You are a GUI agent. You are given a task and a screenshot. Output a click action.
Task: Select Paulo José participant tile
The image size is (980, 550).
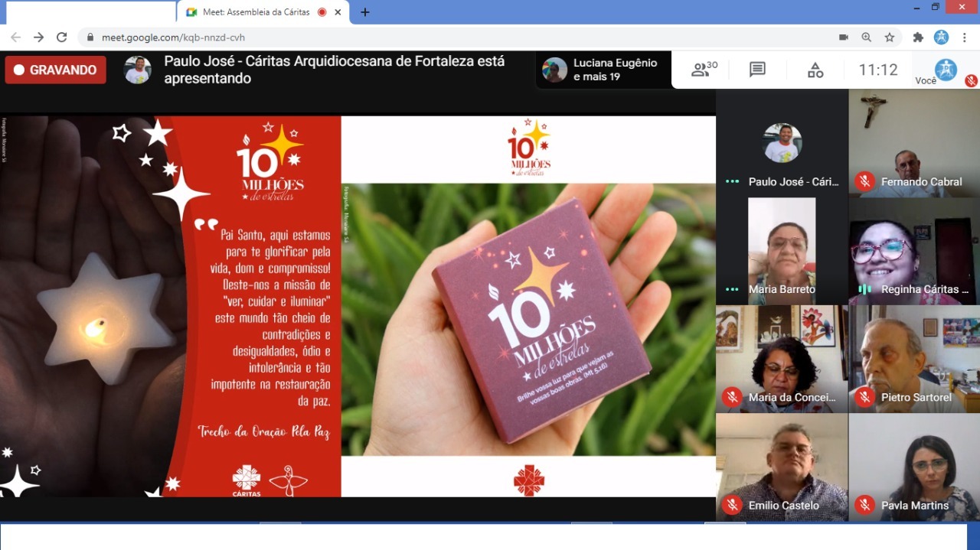(x=782, y=142)
